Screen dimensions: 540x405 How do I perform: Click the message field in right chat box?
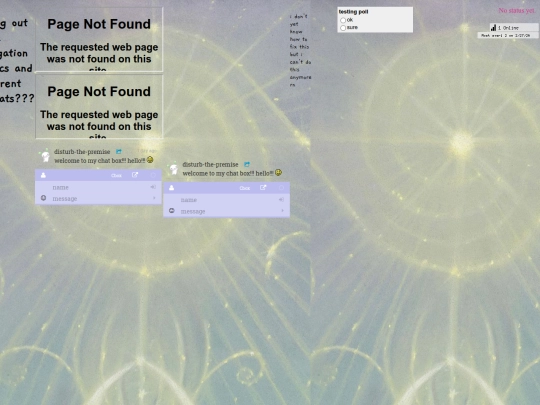[x=228, y=211]
